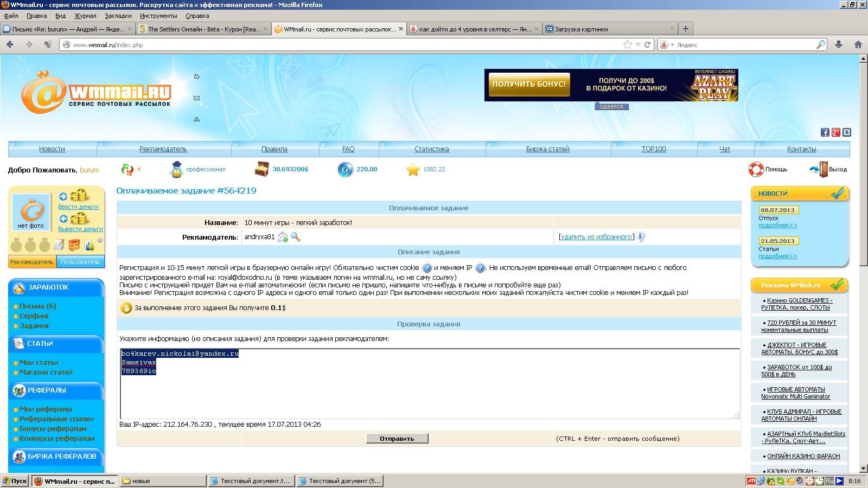The width and height of the screenshot is (868, 488).
Task: Open the Firefox downloads arrow
Action: (839, 44)
